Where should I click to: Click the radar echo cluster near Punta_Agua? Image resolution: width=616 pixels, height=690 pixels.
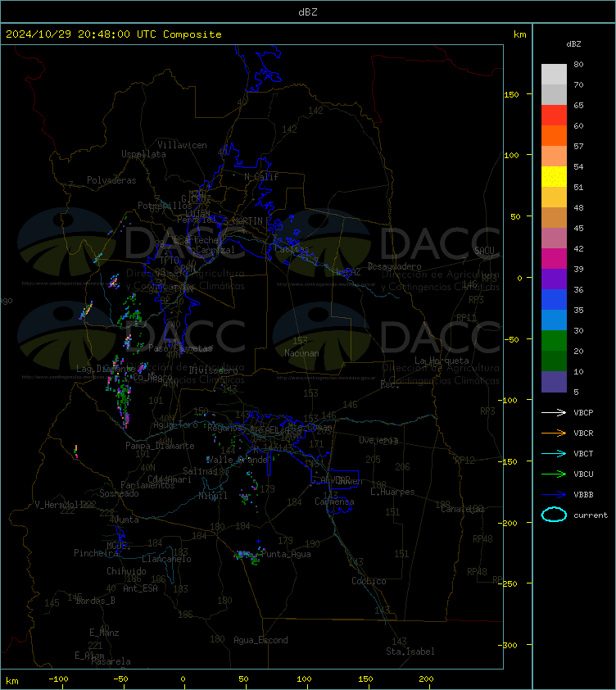click(x=249, y=556)
